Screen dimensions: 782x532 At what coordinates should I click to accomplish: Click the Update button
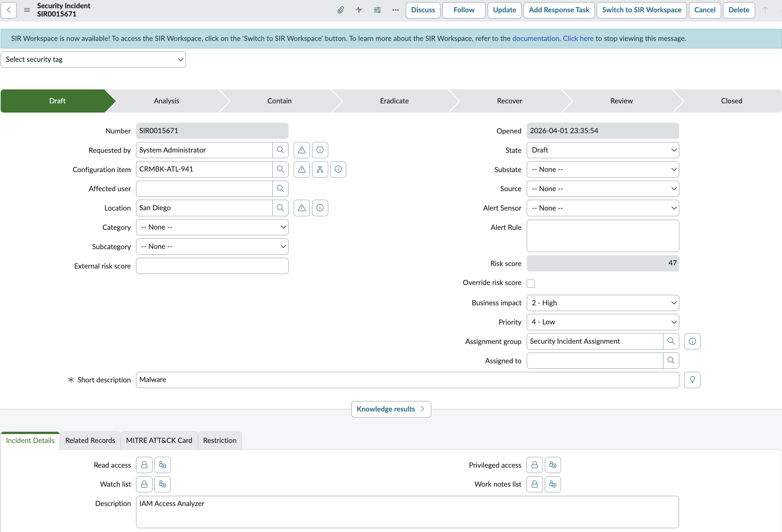point(505,10)
